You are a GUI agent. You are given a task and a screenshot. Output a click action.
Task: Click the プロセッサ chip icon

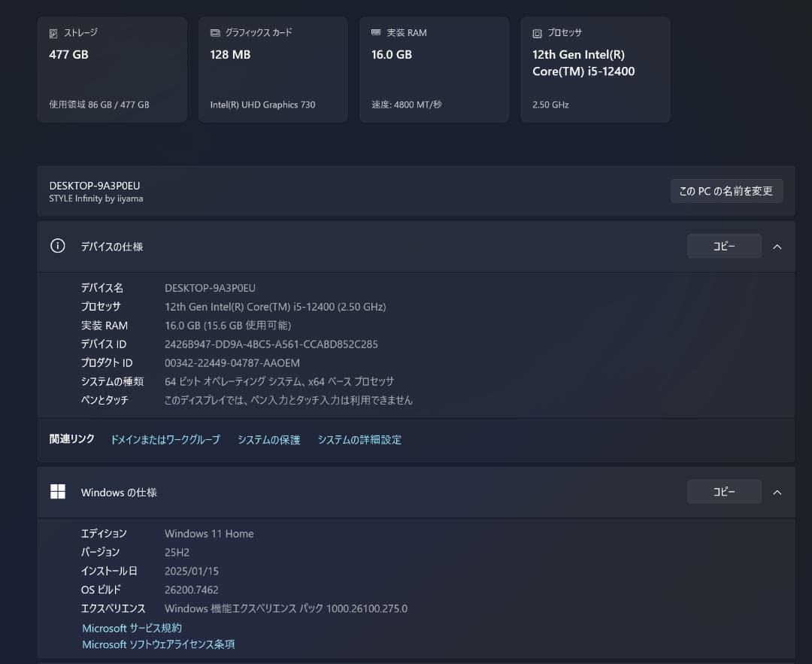pos(535,32)
